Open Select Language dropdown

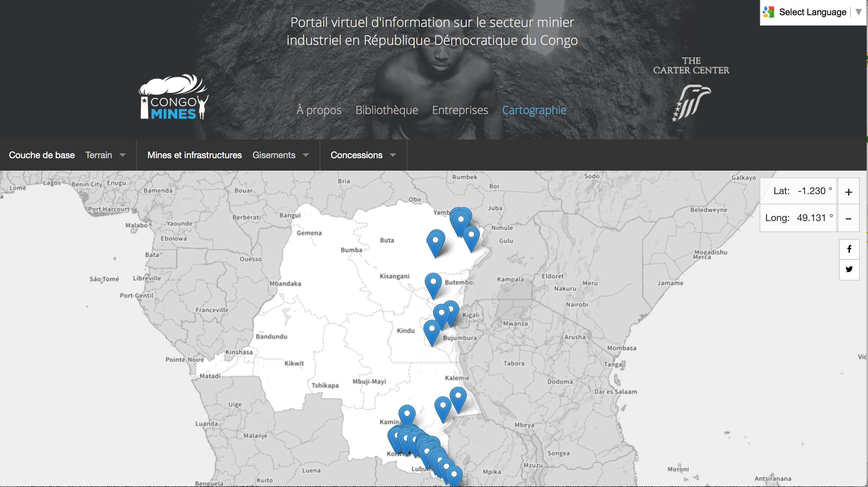click(x=812, y=12)
